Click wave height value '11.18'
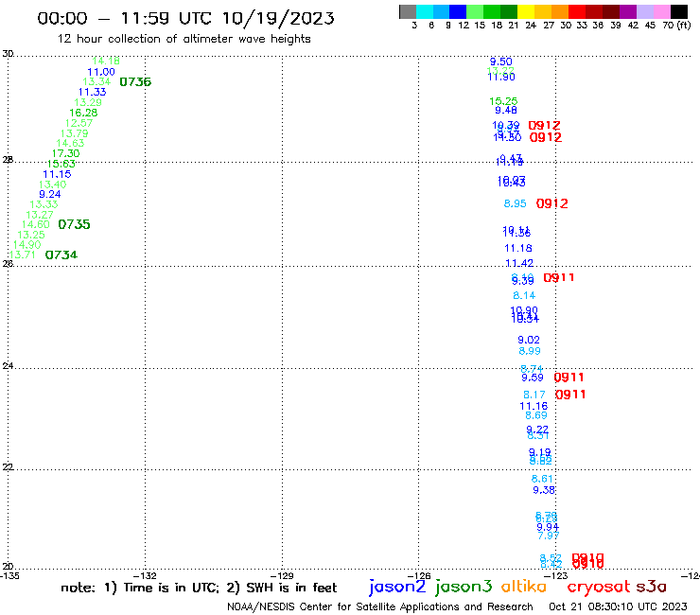The image size is (700, 615). pos(518,248)
